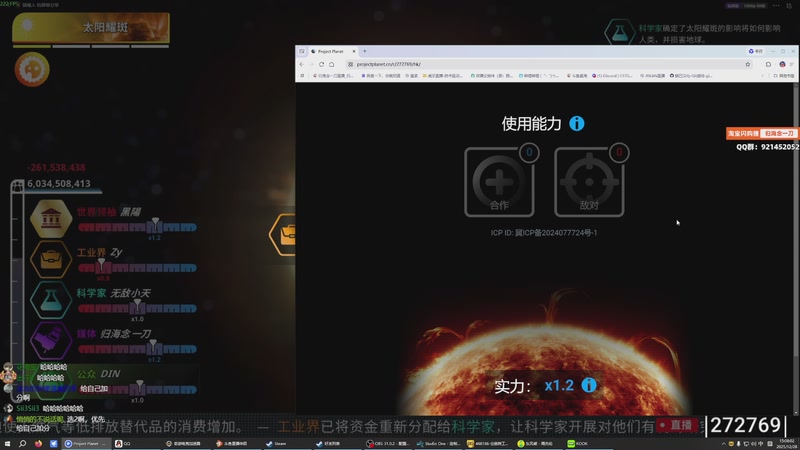Open info icon beside 使用能力

tap(577, 123)
